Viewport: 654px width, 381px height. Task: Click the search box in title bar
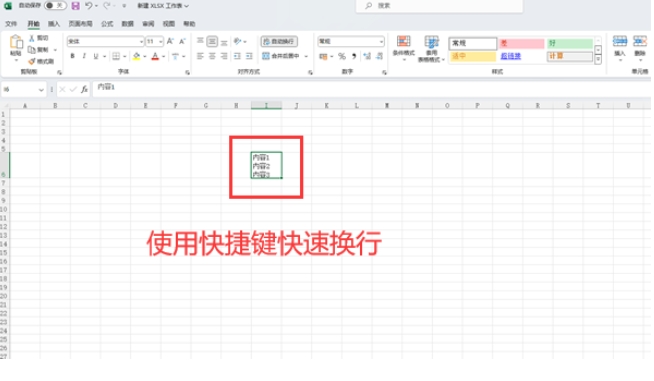pos(439,6)
